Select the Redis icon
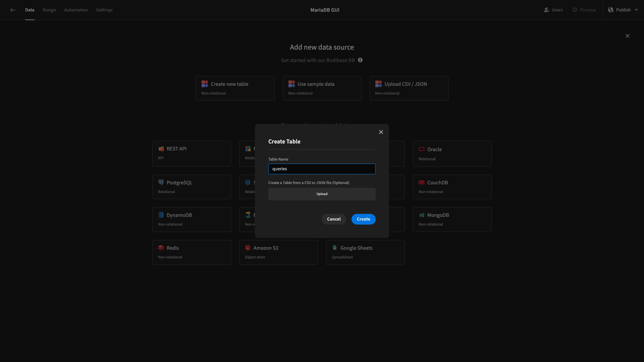This screenshot has width=644, height=362. (x=161, y=248)
